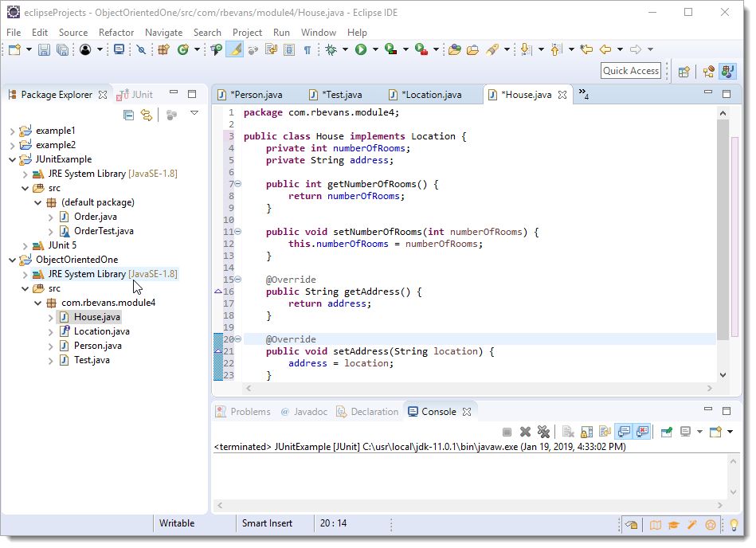Open a Terminal with the monitor icon
The width and height of the screenshot is (756, 548).
(x=119, y=49)
